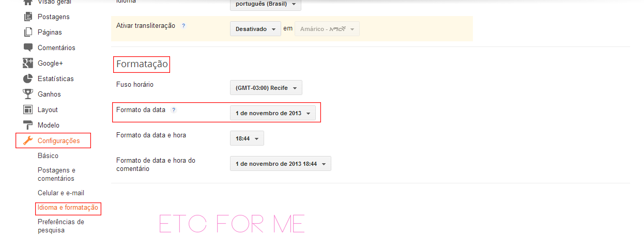Select Idioma e formatação settings

click(68, 208)
